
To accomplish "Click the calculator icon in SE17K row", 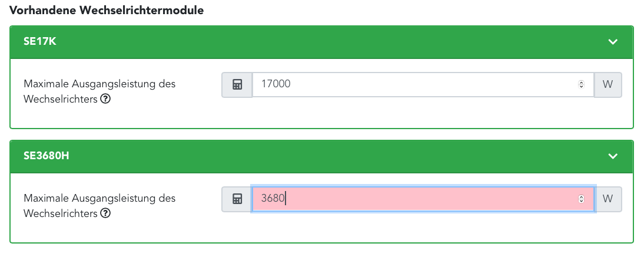I will [237, 84].
